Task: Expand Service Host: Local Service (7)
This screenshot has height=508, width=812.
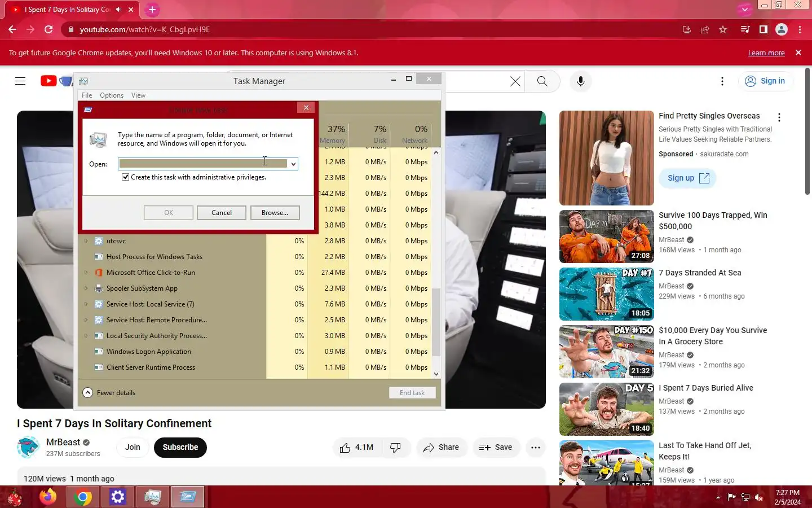Action: (86, 304)
